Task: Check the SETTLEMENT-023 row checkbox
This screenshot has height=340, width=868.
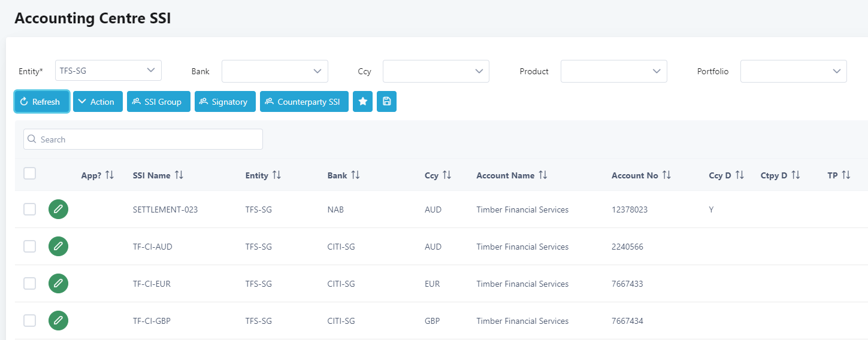Action: click(29, 210)
